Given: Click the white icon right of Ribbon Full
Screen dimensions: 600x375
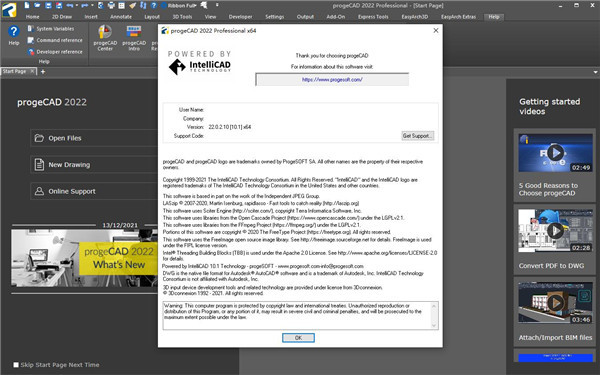Looking at the screenshot, I should [x=204, y=5].
